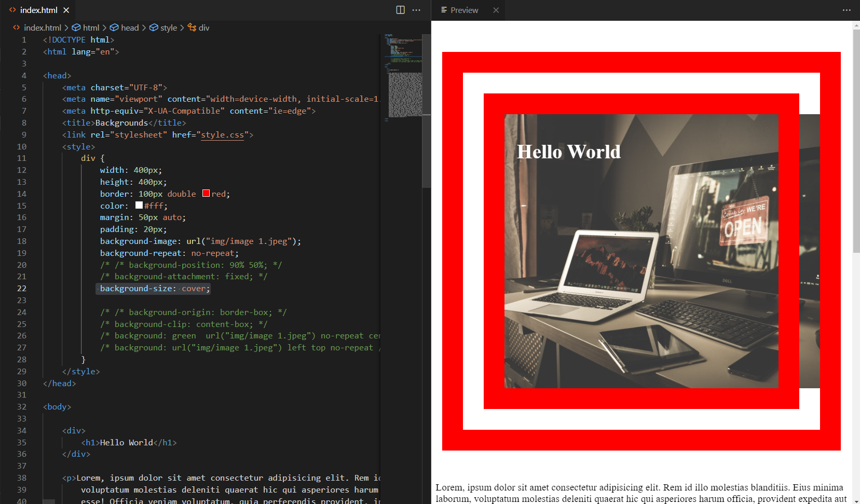Click the split editor right icon

pyautogui.click(x=400, y=10)
